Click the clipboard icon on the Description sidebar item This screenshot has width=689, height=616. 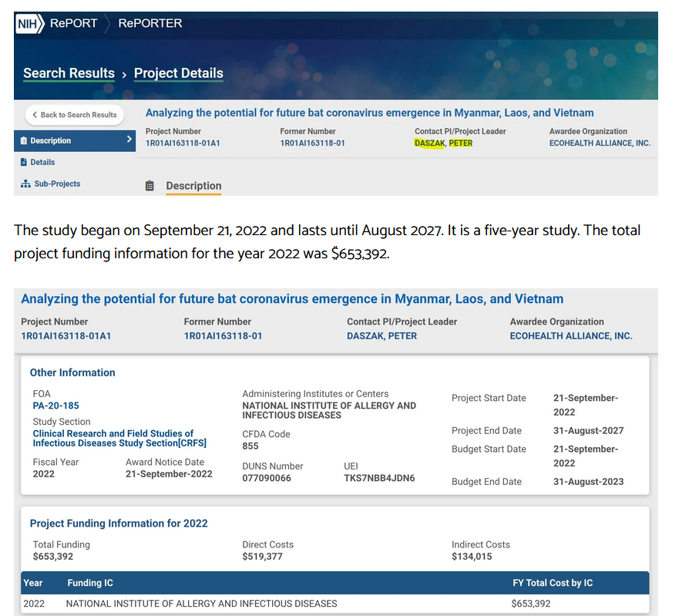(24, 140)
